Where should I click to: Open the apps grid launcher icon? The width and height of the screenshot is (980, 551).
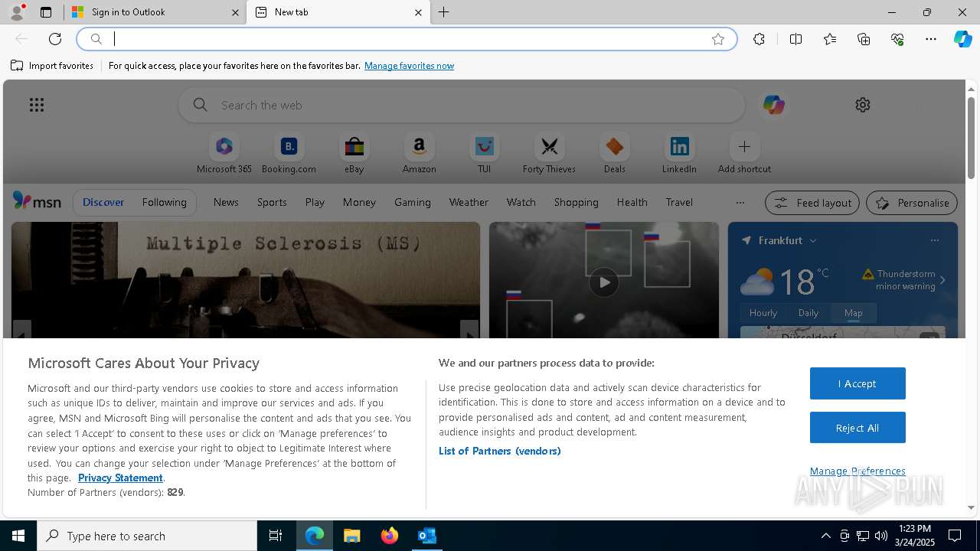point(37,105)
